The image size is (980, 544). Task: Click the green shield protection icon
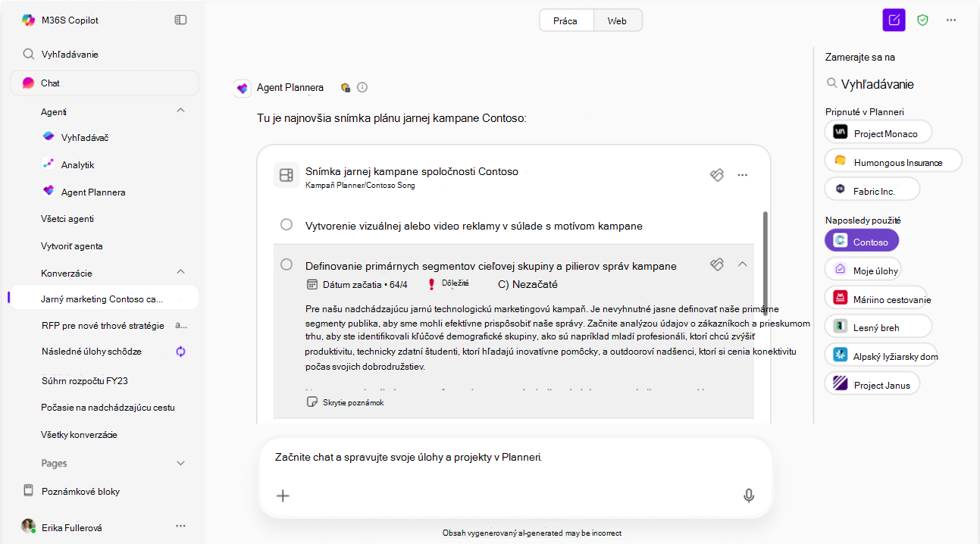pos(922,20)
